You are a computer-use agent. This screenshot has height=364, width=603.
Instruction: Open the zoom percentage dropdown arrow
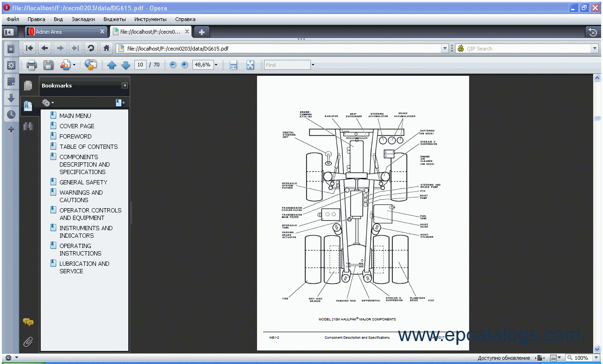click(x=216, y=65)
